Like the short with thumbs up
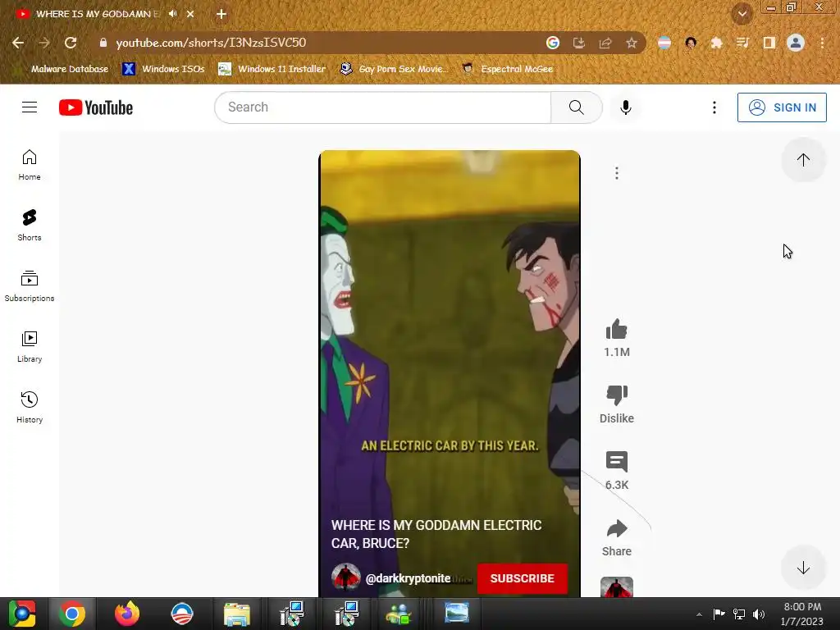 tap(617, 330)
